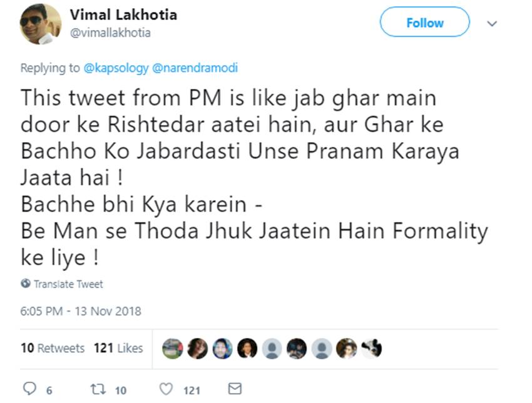This screenshot has width=532, height=403.
Task: View the 121 Likes list
Action: (x=118, y=348)
